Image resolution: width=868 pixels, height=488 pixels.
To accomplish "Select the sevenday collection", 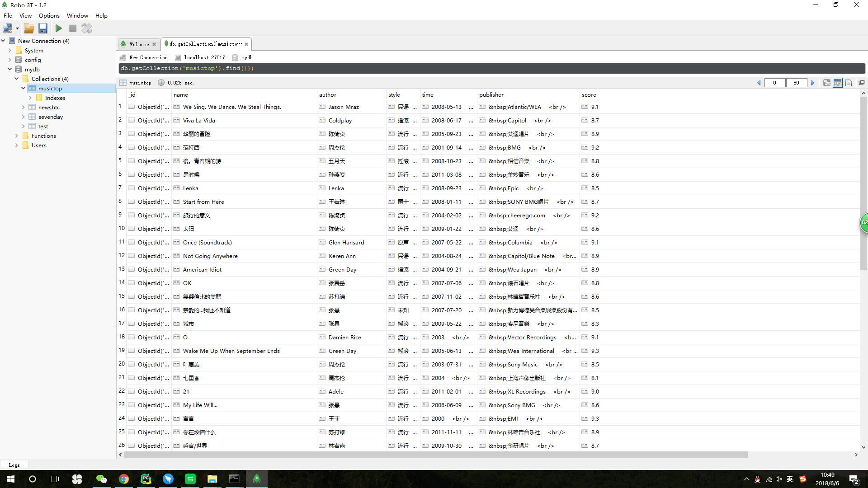I will (x=50, y=117).
